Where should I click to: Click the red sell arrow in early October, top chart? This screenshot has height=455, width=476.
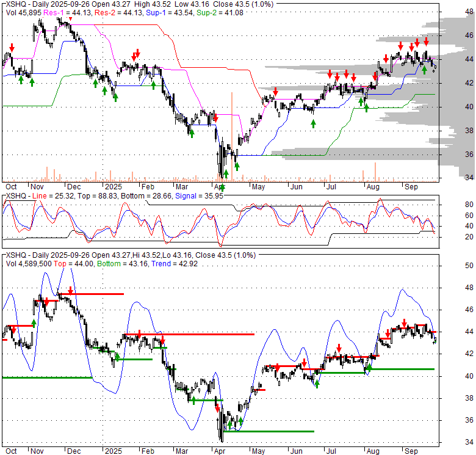tap(12, 48)
